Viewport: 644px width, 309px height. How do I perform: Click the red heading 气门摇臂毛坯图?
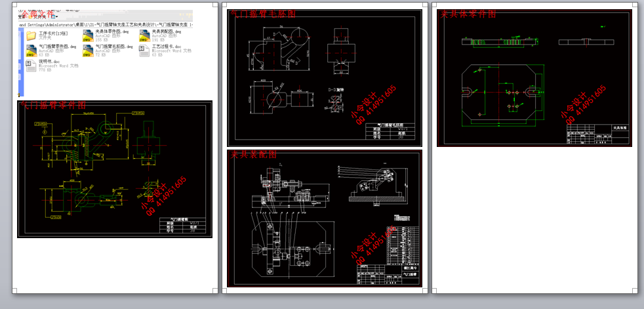point(263,14)
